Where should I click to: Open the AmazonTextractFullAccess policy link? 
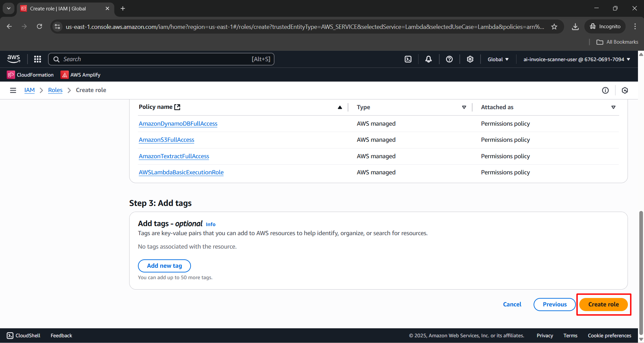174,156
